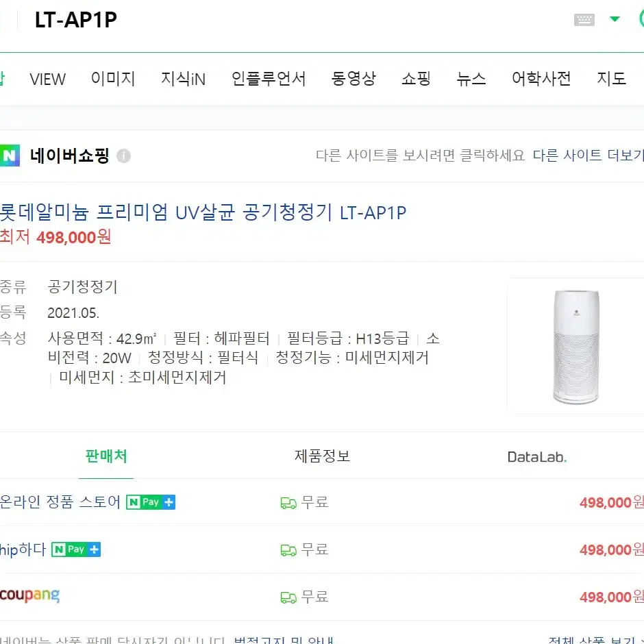Image resolution: width=644 pixels, height=644 pixels.
Task: Switch to the VIEW tab
Action: pos(48,79)
